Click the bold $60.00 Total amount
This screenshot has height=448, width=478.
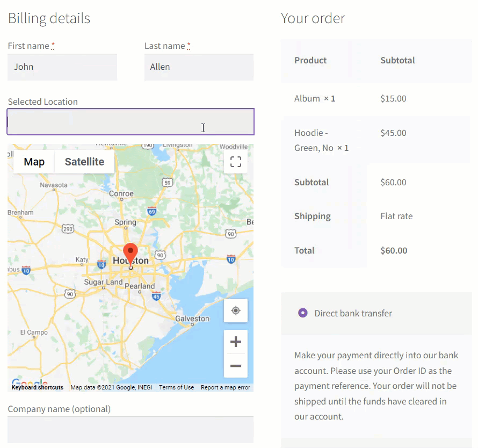394,250
